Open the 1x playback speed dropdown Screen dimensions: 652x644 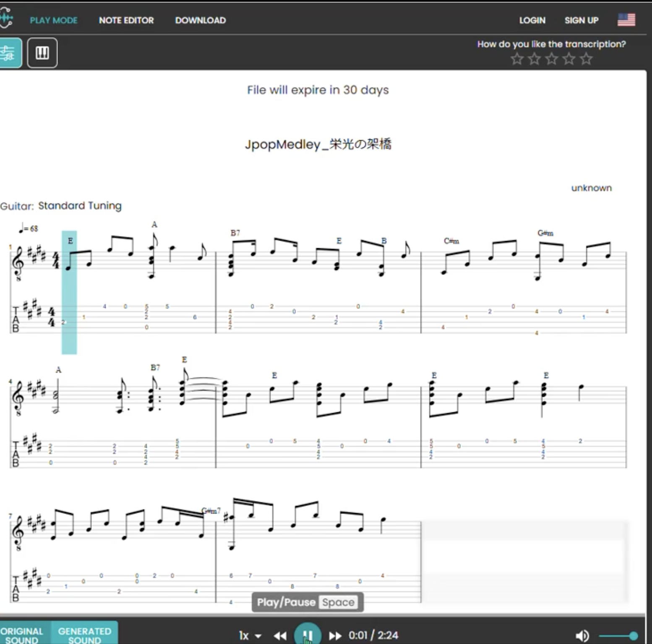click(250, 636)
